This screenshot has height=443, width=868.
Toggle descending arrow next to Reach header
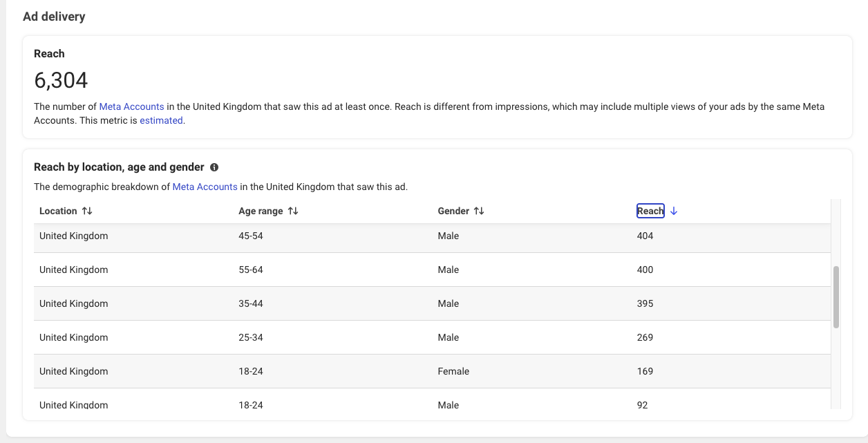tap(674, 211)
